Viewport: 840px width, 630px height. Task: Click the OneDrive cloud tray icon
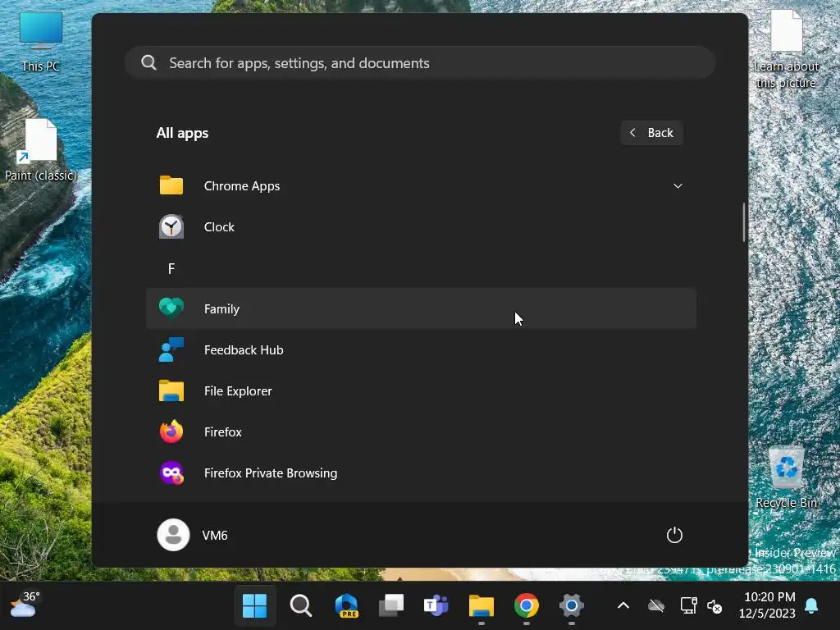[x=656, y=606]
